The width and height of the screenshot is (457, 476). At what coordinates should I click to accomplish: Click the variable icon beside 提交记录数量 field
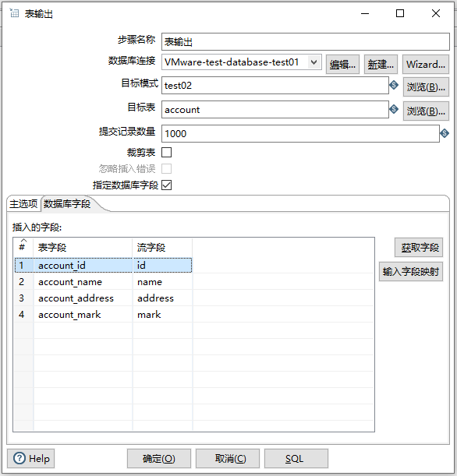[x=445, y=133]
